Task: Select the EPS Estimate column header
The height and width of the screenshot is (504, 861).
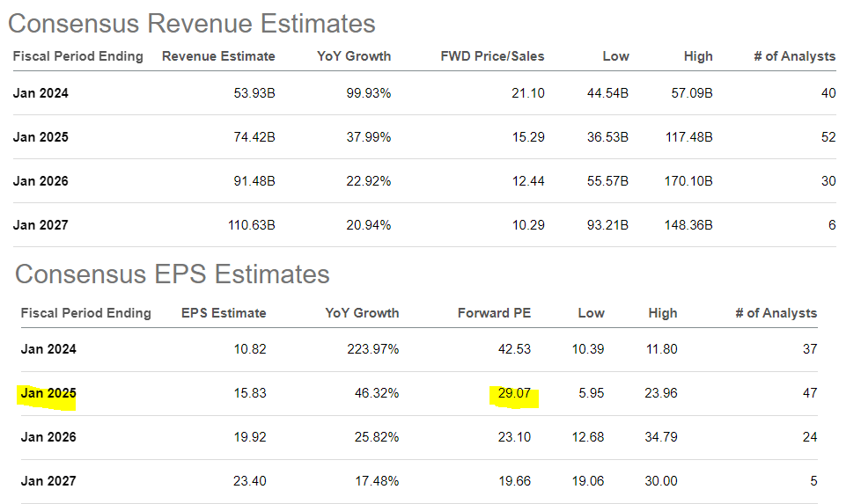Action: [223, 313]
